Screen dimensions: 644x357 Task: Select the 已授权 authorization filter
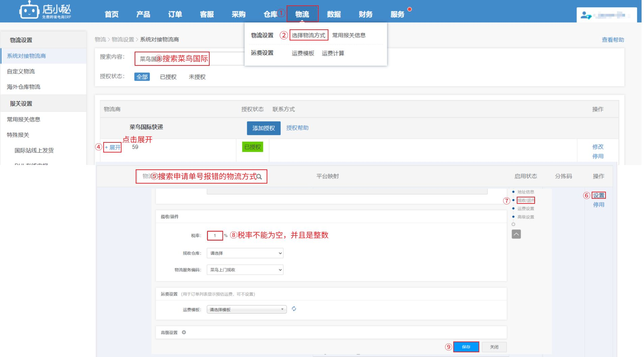tap(168, 77)
